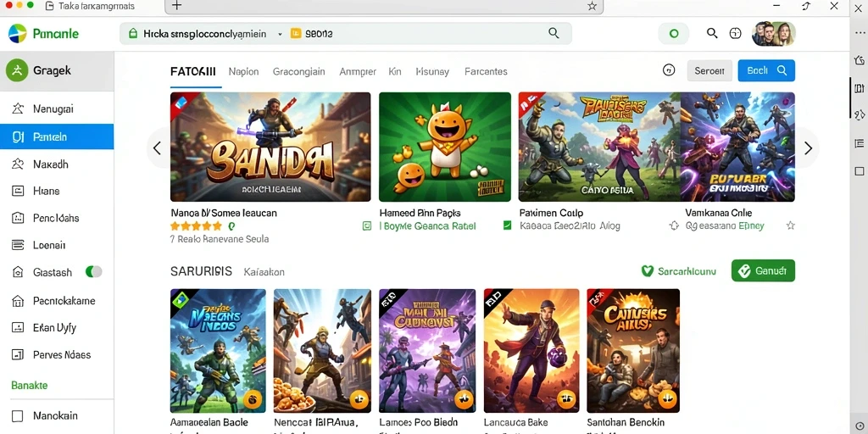Open the dropdown arrow in the address bar
Image resolution: width=868 pixels, height=434 pixels.
280,34
